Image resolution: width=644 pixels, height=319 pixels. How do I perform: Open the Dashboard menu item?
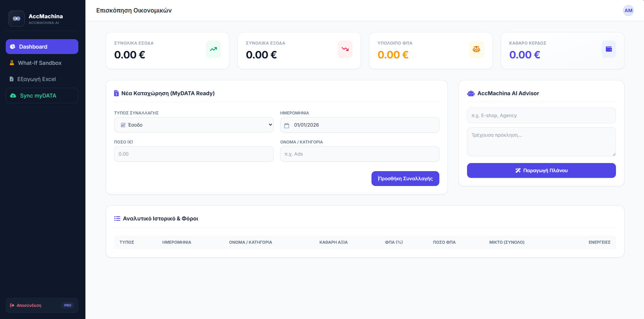click(42, 47)
